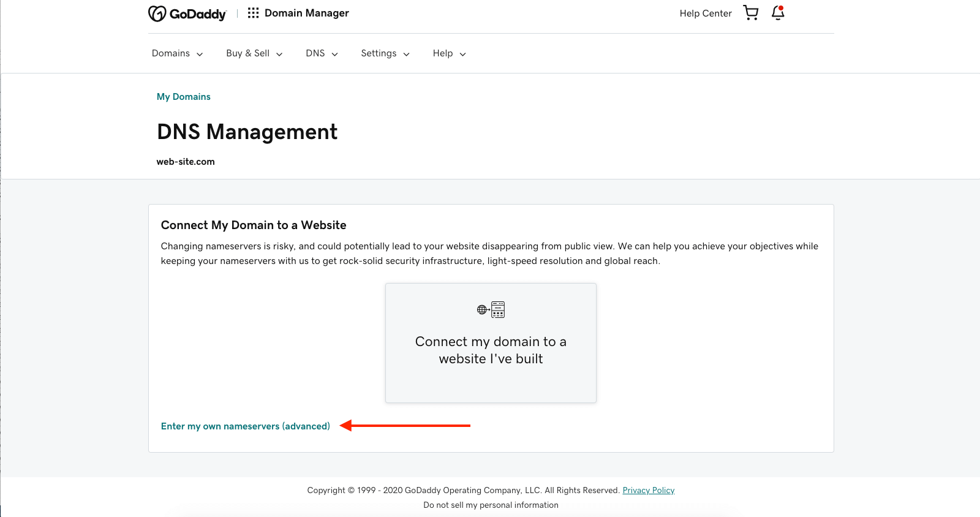Click "Do not sell my personal information"
The width and height of the screenshot is (980, 517).
491,505
